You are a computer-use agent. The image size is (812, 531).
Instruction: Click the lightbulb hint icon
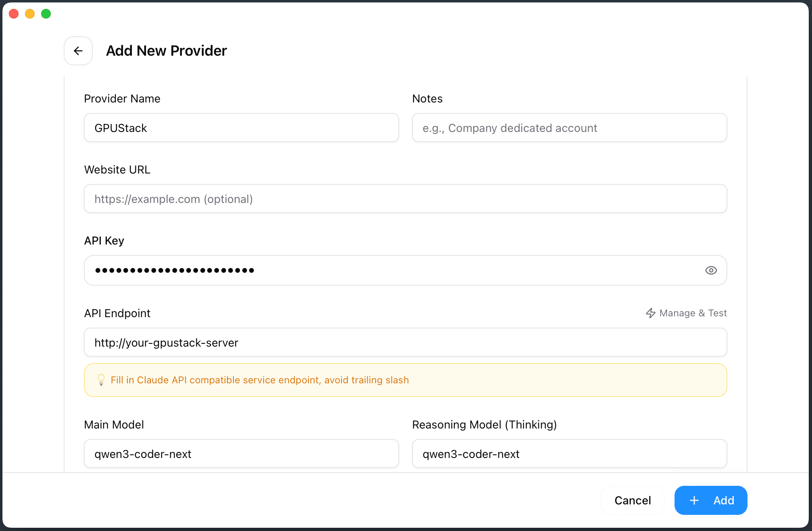[x=101, y=380]
